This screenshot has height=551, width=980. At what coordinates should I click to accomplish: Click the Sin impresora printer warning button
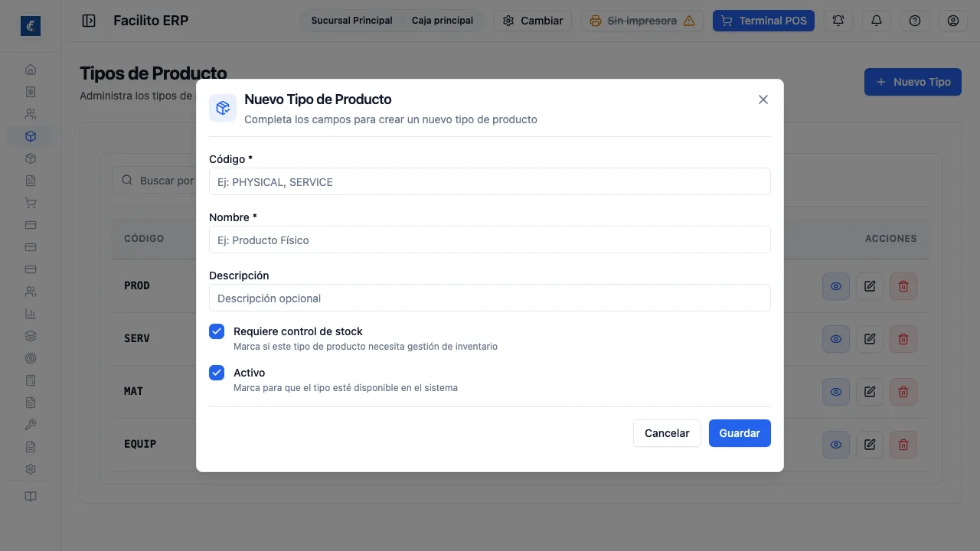point(642,21)
